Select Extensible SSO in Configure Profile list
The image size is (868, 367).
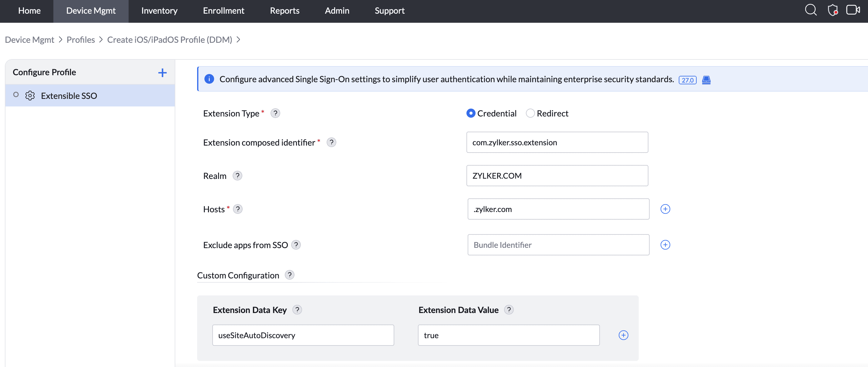(90, 95)
